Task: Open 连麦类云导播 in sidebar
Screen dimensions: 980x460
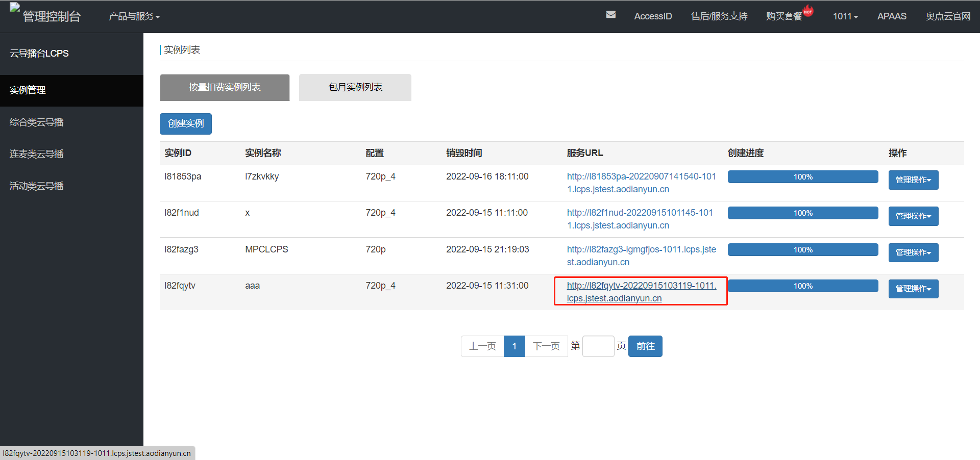Action: [37, 154]
